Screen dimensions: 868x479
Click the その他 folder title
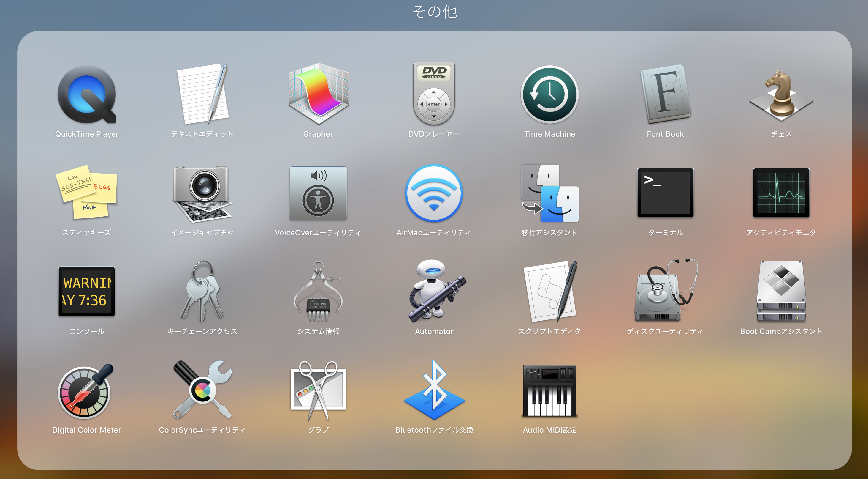[x=434, y=12]
